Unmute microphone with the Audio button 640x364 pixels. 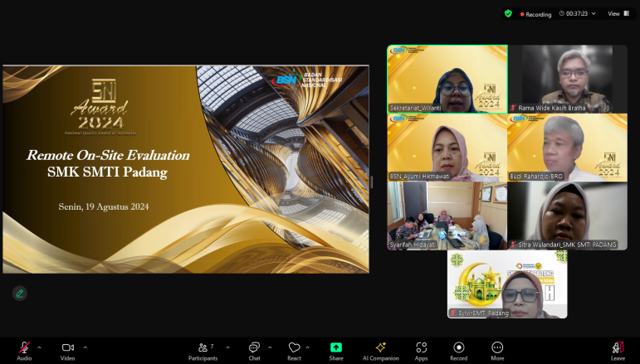tap(24, 351)
